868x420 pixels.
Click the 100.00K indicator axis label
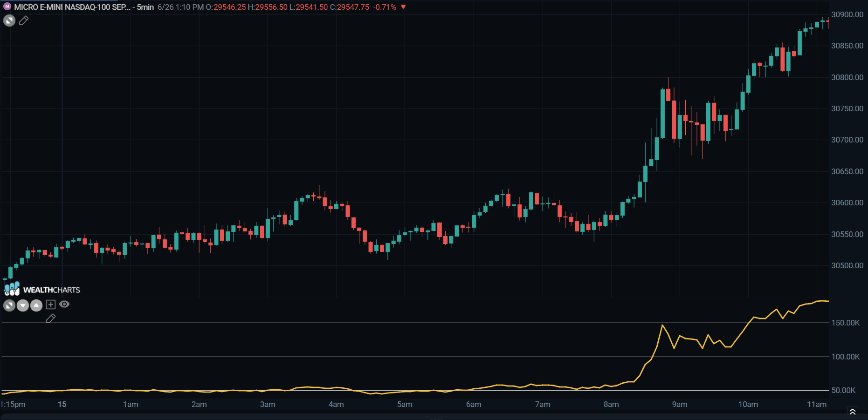846,357
